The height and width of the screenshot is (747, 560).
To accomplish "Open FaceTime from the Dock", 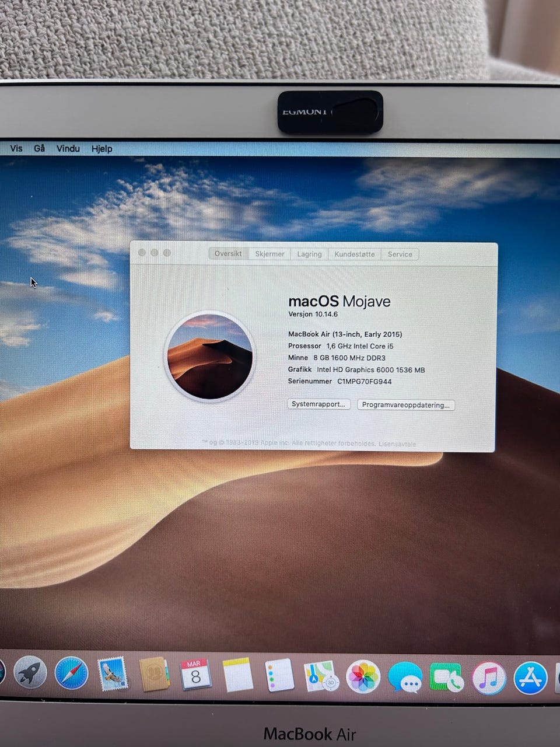I will [446, 678].
